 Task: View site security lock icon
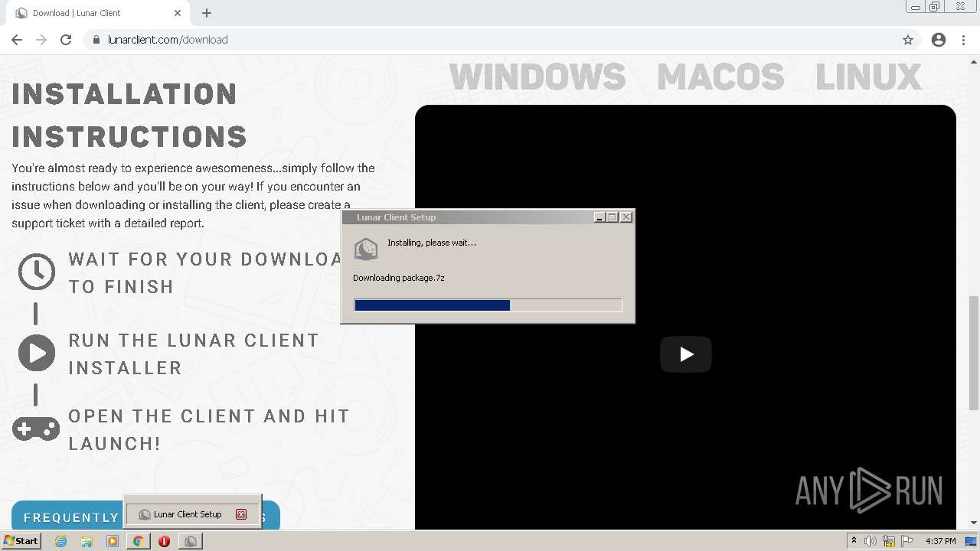[x=96, y=40]
